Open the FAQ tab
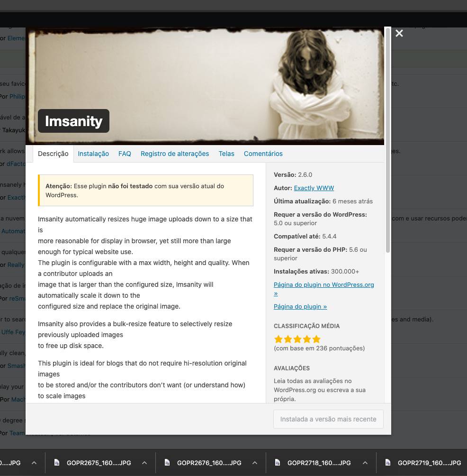The height and width of the screenshot is (476, 467). [x=125, y=154]
